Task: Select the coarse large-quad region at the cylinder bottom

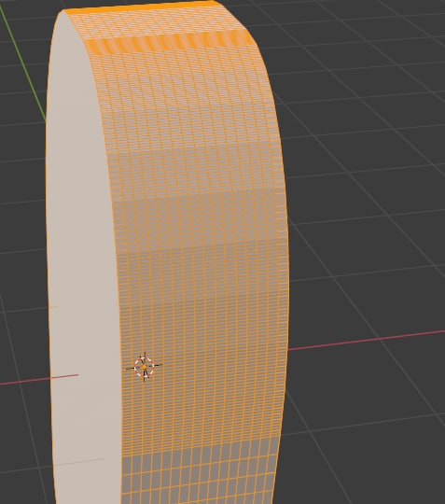Action: 200,472
